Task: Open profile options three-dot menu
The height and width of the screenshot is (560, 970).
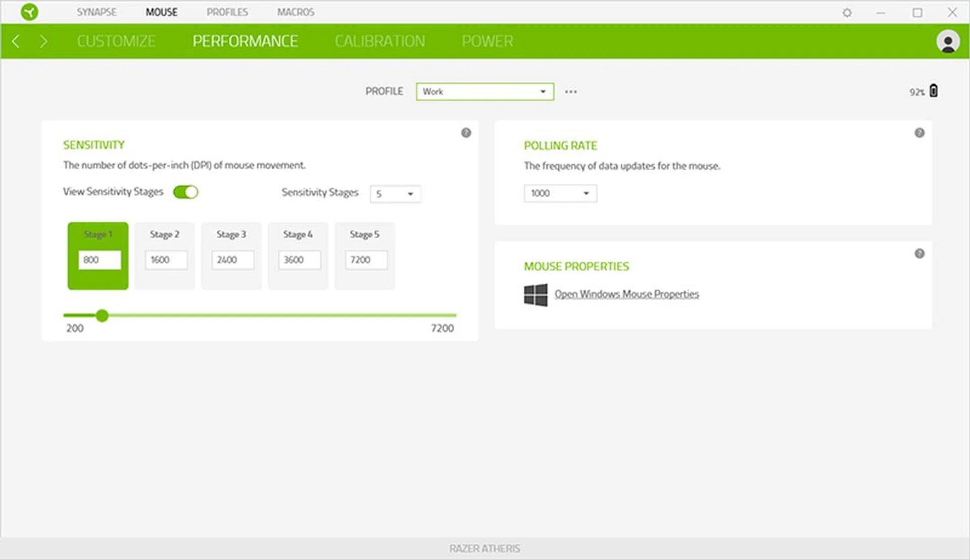Action: pyautogui.click(x=571, y=92)
